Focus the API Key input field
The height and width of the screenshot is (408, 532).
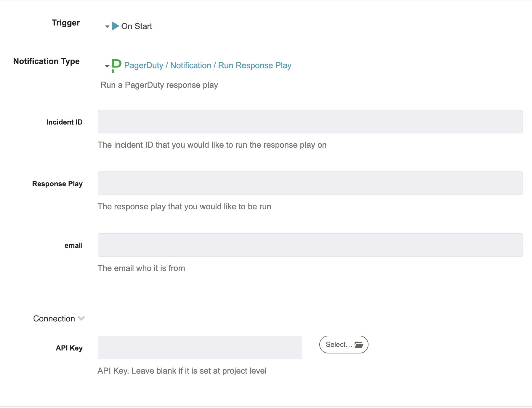click(199, 348)
